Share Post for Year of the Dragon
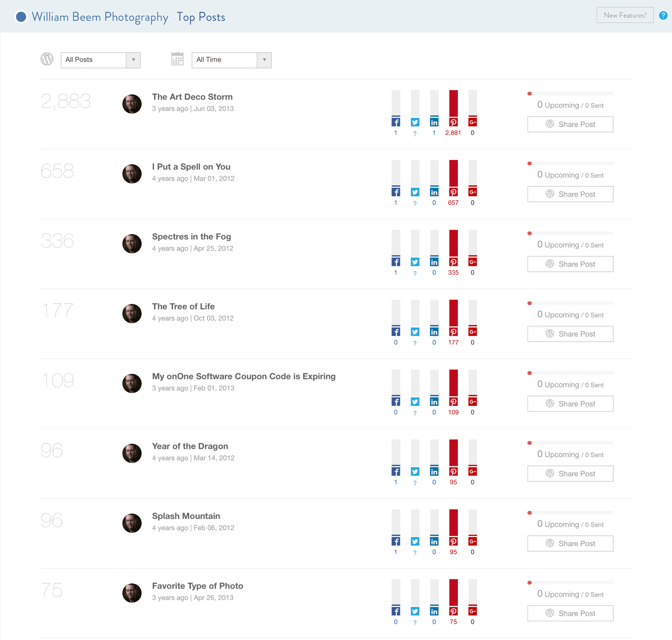 pos(570,474)
